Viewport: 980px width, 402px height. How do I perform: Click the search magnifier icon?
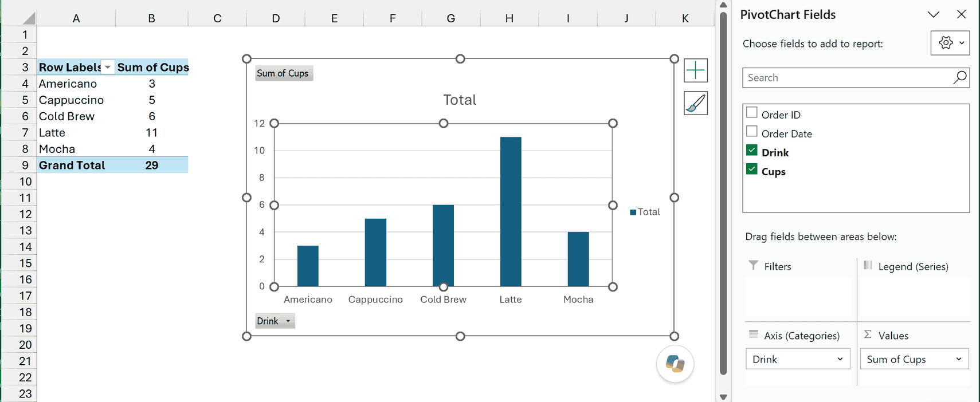pos(959,77)
